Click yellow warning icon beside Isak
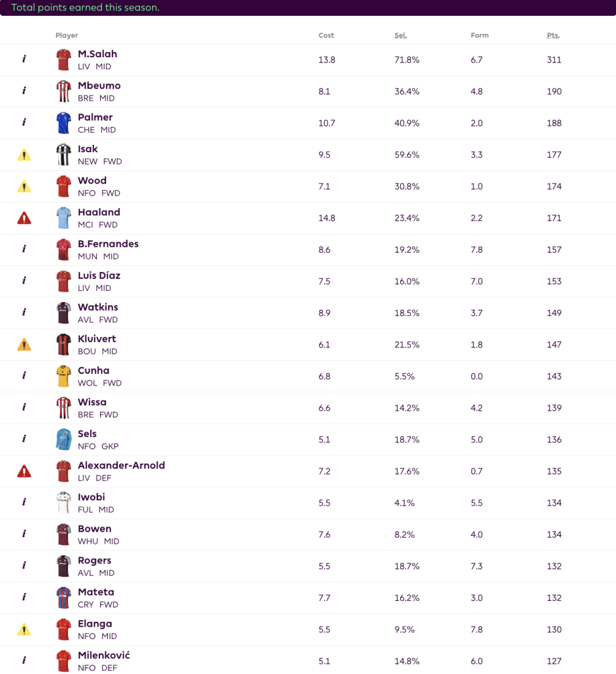This screenshot has width=616, height=674. pos(24,155)
